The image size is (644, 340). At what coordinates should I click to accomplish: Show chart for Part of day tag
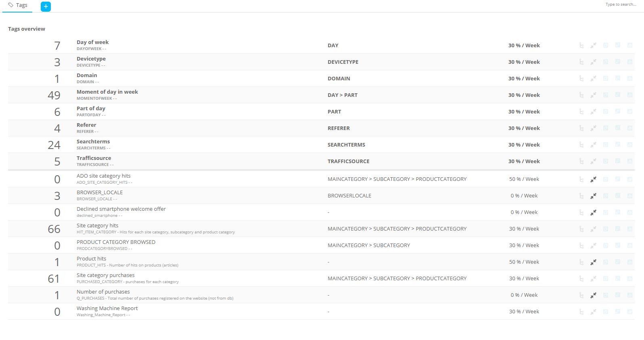(630, 112)
